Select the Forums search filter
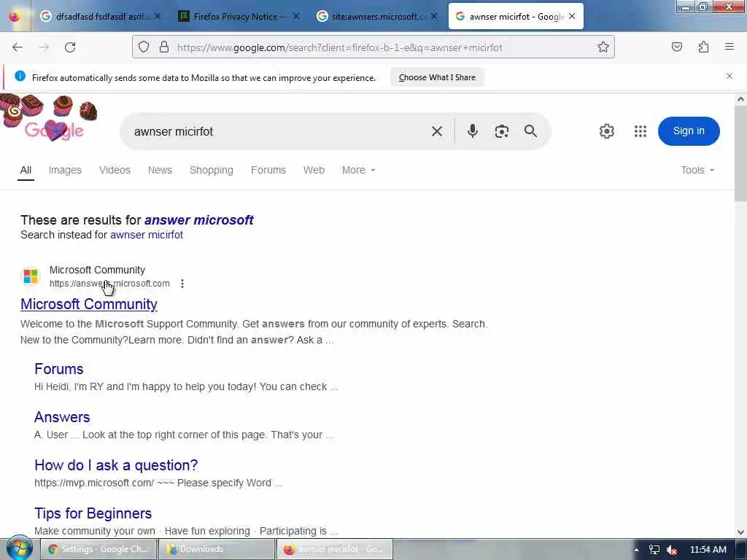Viewport: 747px width, 560px height. [268, 170]
